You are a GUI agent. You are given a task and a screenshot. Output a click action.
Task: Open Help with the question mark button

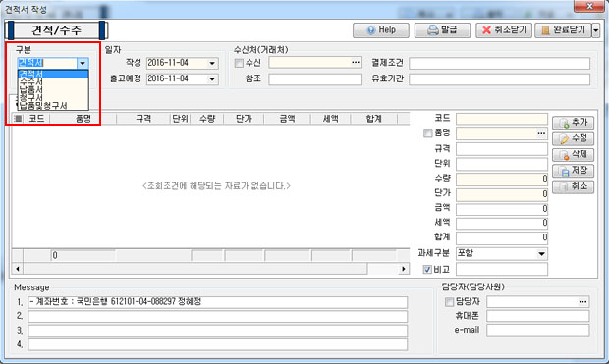pyautogui.click(x=381, y=30)
